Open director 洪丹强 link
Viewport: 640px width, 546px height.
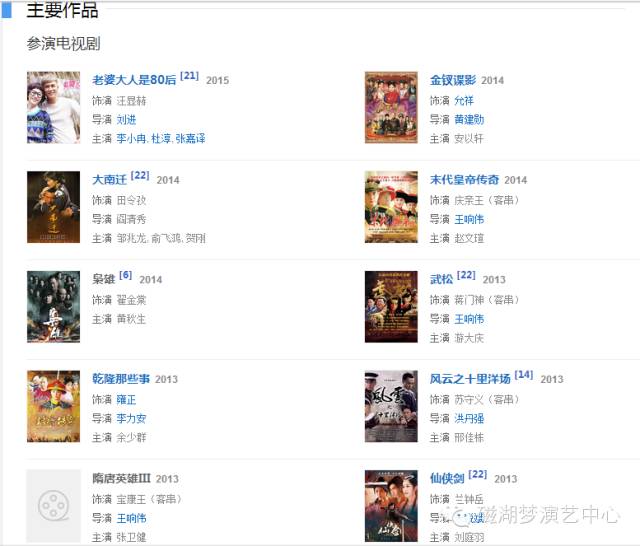pyautogui.click(x=469, y=418)
